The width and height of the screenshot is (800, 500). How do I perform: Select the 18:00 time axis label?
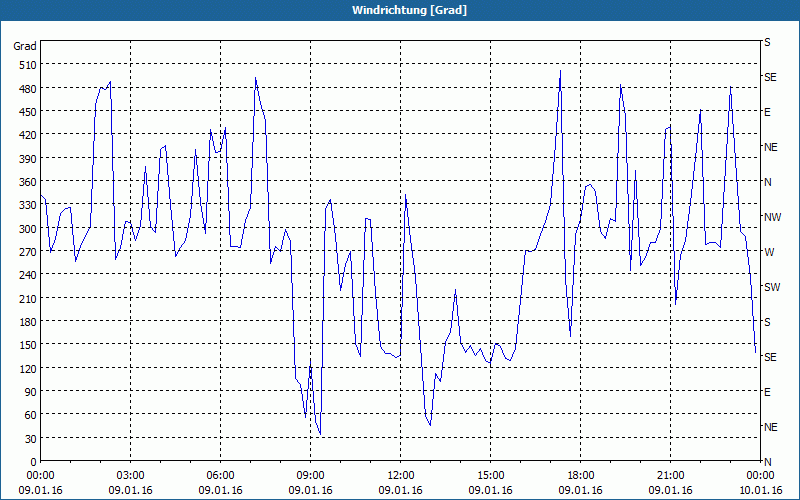[x=581, y=476]
